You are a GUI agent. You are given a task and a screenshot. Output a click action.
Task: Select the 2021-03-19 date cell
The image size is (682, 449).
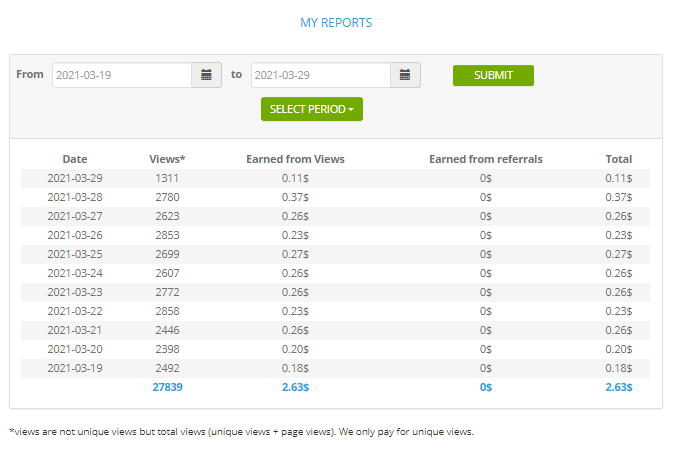click(75, 368)
